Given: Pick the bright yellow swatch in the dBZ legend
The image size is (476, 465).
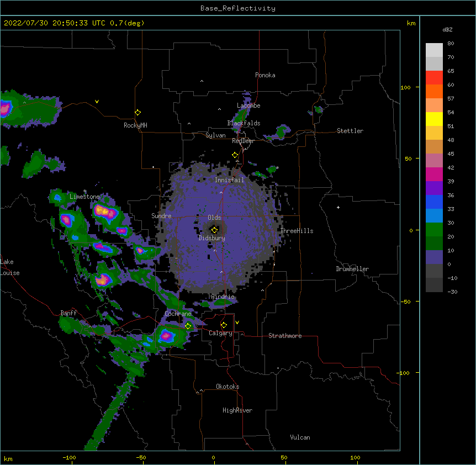Looking at the screenshot, I should (x=434, y=119).
